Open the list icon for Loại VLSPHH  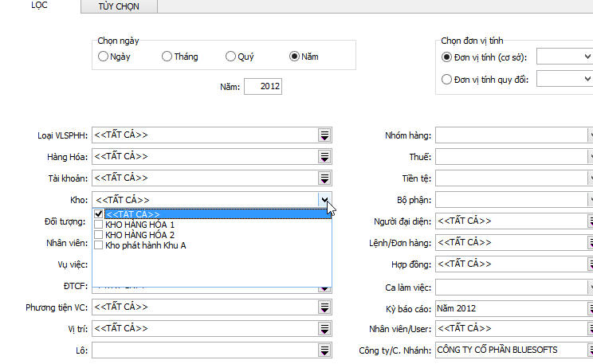tap(324, 135)
